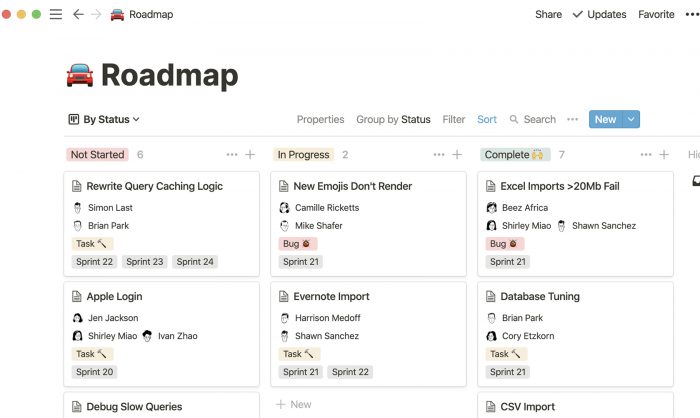Click the blue New button
This screenshot has height=418, width=700.
[605, 119]
